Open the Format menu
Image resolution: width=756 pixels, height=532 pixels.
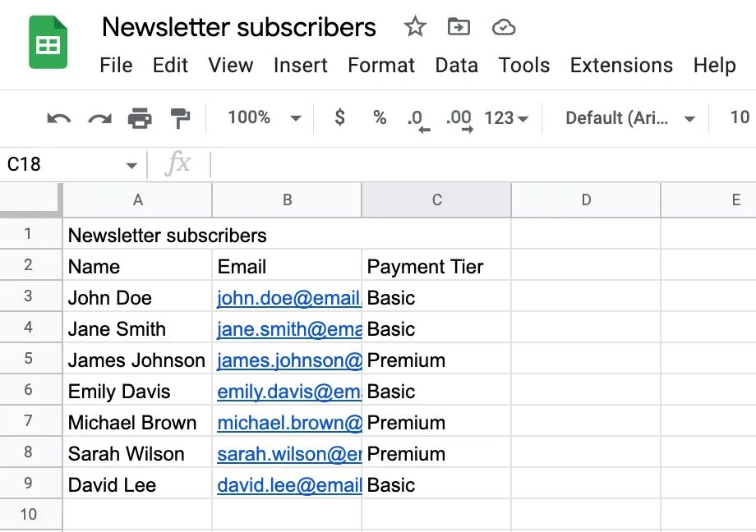pos(380,65)
